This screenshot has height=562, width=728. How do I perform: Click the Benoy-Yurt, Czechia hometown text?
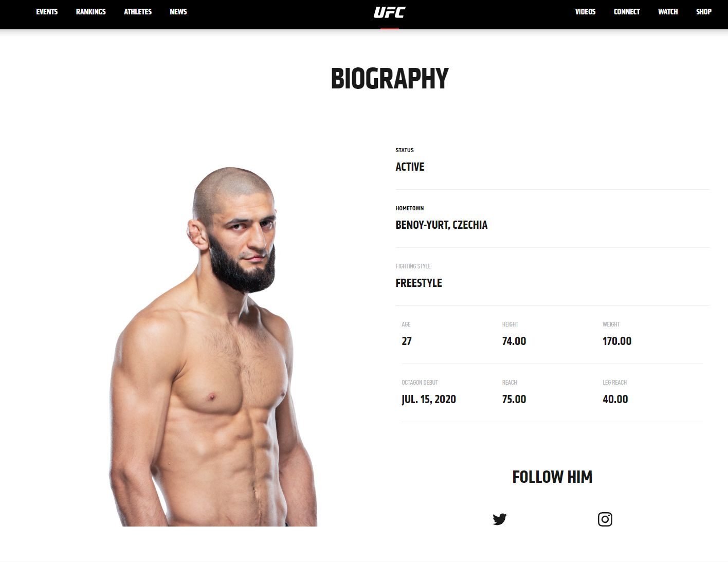coord(441,225)
